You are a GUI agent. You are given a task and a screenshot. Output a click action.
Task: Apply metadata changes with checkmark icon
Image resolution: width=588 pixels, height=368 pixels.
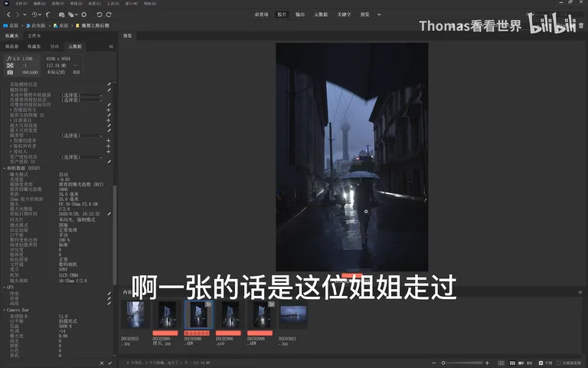[110, 363]
